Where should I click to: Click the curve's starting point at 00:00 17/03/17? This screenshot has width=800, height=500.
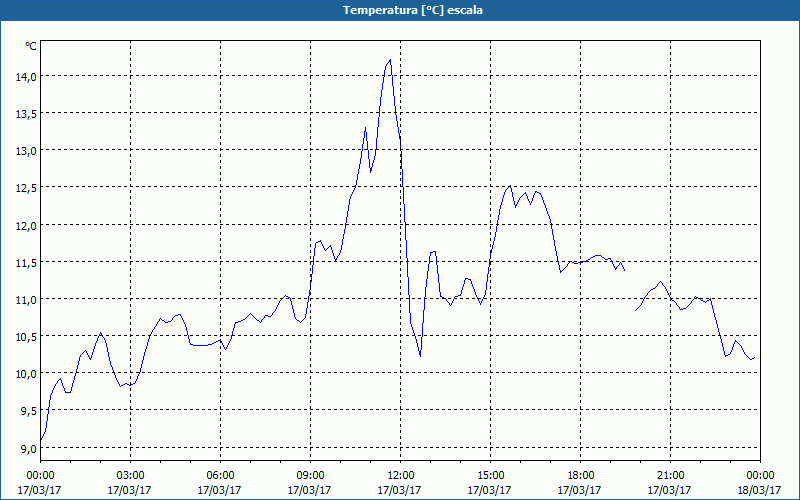pyautogui.click(x=41, y=439)
